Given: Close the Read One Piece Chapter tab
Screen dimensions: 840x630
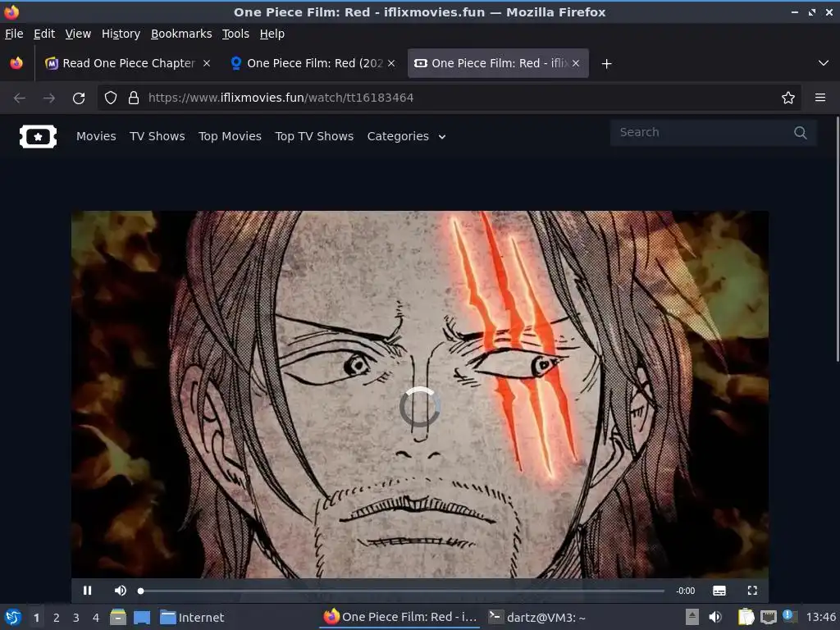Looking at the screenshot, I should point(206,63).
